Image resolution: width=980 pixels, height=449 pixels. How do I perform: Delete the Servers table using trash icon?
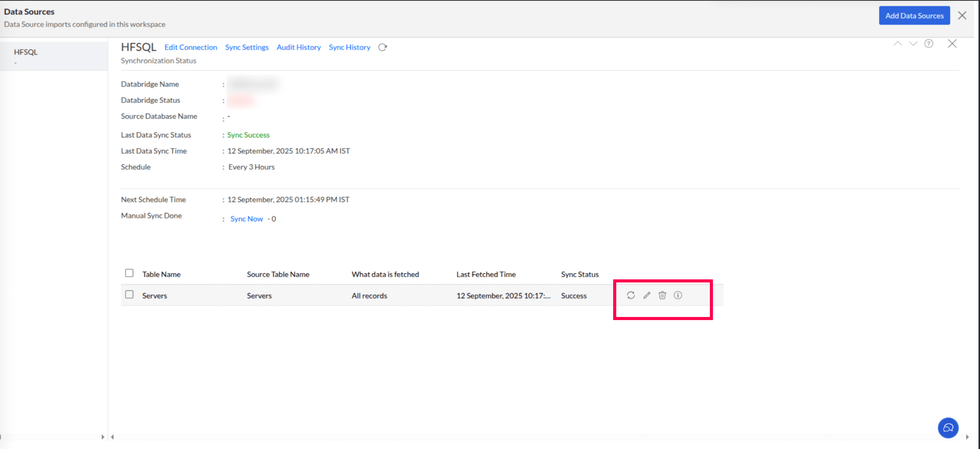click(x=662, y=295)
